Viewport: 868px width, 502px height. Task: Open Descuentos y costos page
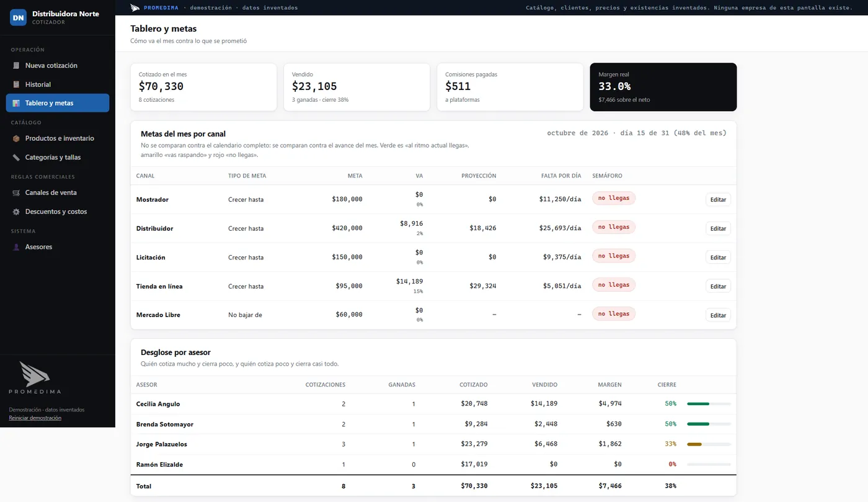(58, 212)
